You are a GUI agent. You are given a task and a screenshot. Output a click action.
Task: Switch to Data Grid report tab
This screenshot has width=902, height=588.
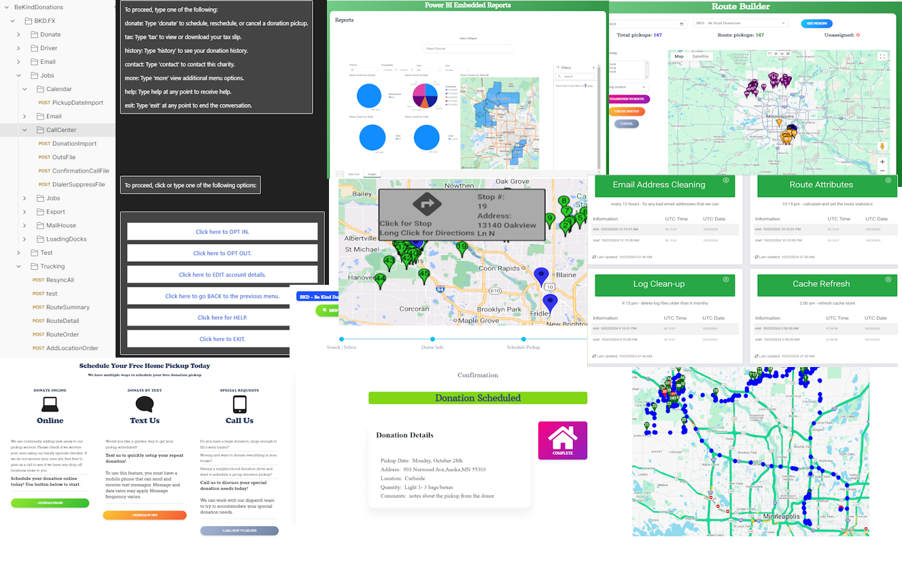(353, 175)
